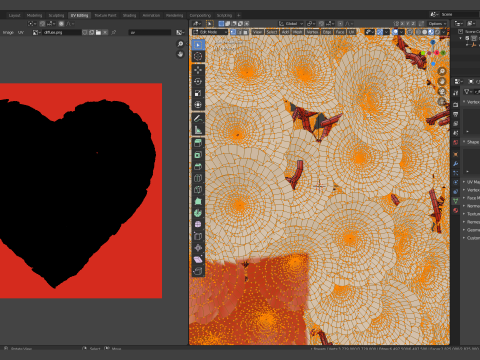Viewport: 480px width, 360px height.
Task: Toggle viewport overlays
Action: coord(395,32)
